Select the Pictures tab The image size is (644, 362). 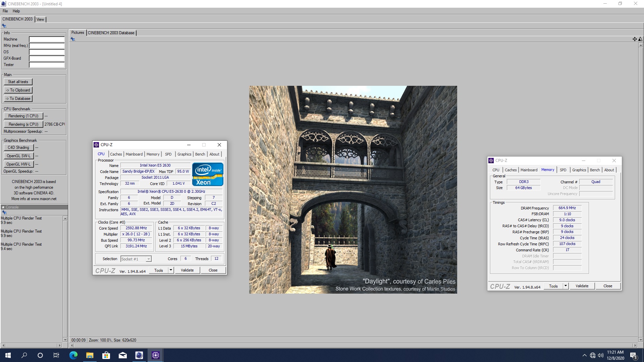coord(77,33)
